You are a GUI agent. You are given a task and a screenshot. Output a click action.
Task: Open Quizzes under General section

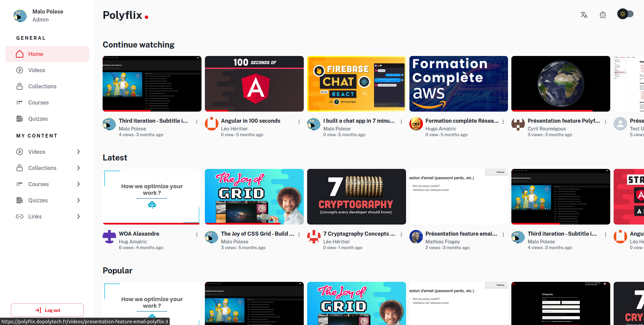pyautogui.click(x=38, y=119)
